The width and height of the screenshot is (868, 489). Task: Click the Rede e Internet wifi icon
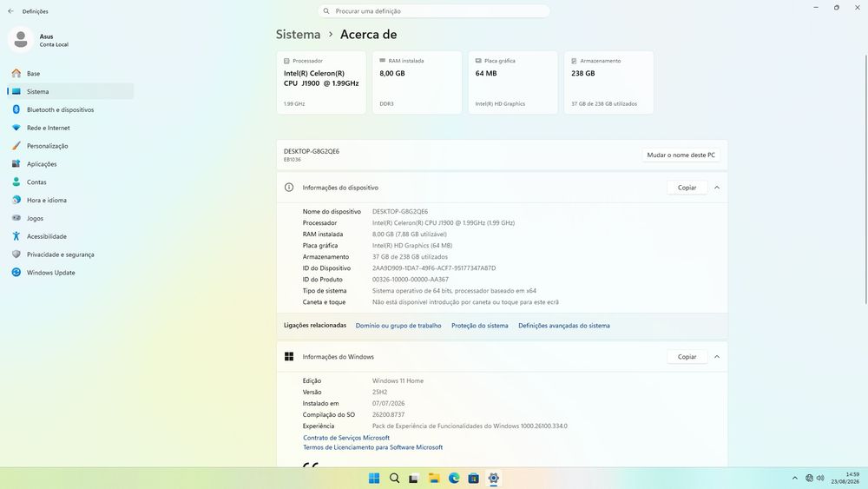pos(16,128)
